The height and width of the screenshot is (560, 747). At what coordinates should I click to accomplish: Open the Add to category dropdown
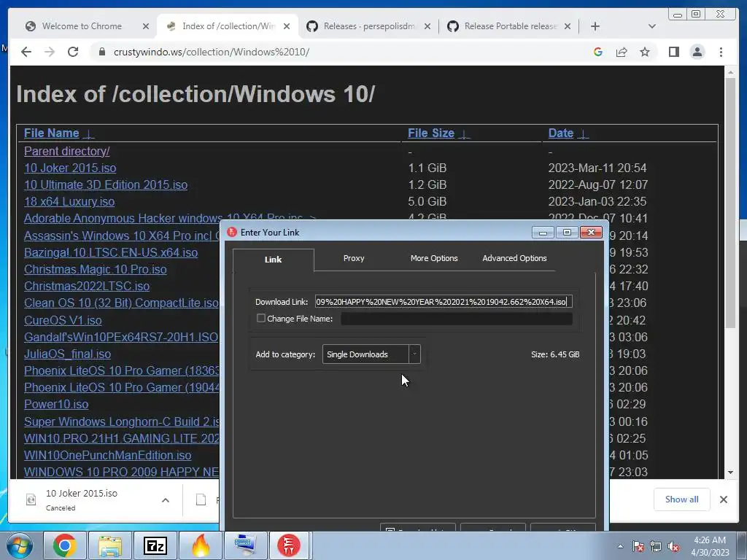371,354
